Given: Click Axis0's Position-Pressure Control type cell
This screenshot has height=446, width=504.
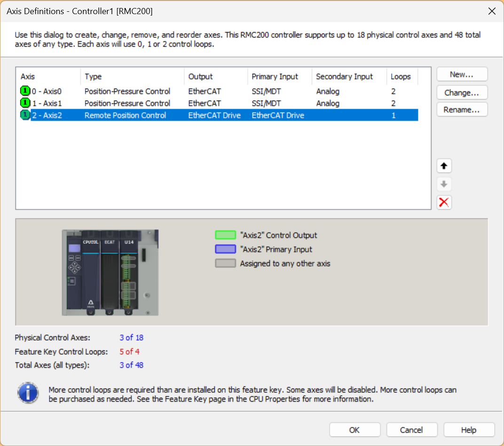Looking at the screenshot, I should tap(127, 91).
